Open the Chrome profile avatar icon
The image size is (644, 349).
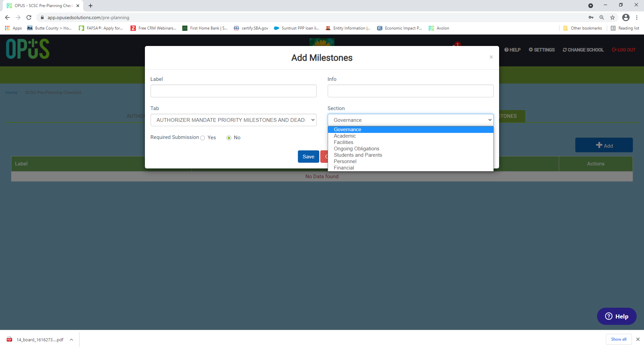[x=626, y=17]
